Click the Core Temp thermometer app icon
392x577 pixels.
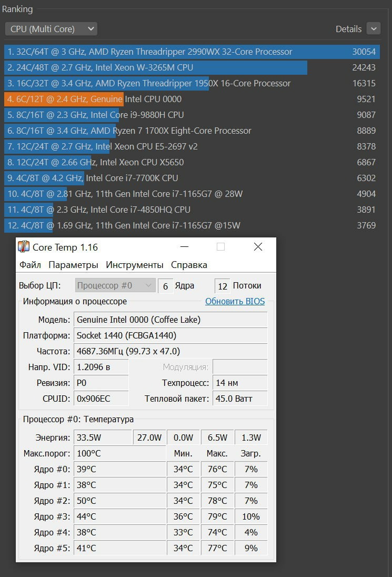click(24, 246)
